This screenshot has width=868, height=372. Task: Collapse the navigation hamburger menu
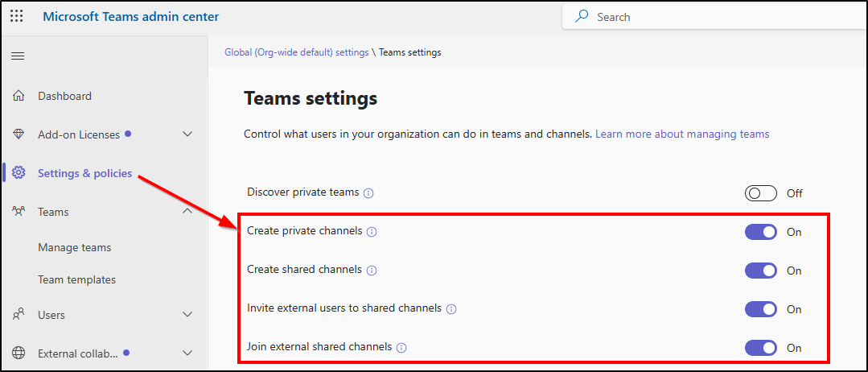tap(18, 56)
